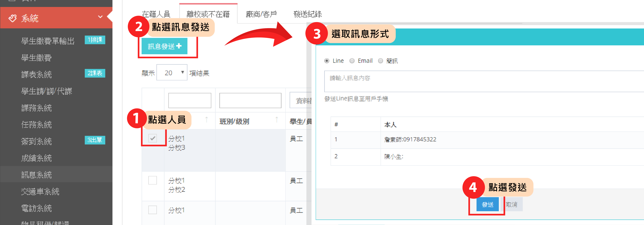Select the Email radio option
The height and width of the screenshot is (225, 644).
352,61
